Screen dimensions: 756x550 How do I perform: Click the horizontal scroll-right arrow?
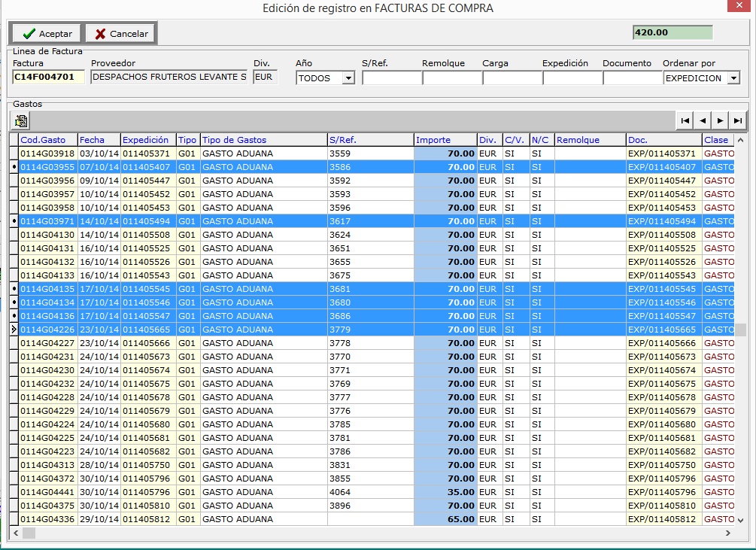(x=727, y=533)
